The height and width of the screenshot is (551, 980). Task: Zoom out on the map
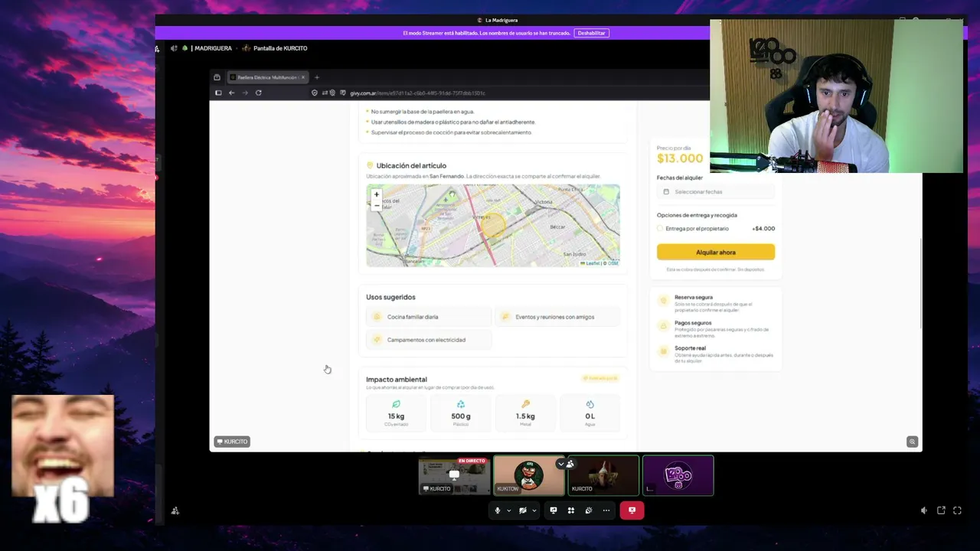377,205
